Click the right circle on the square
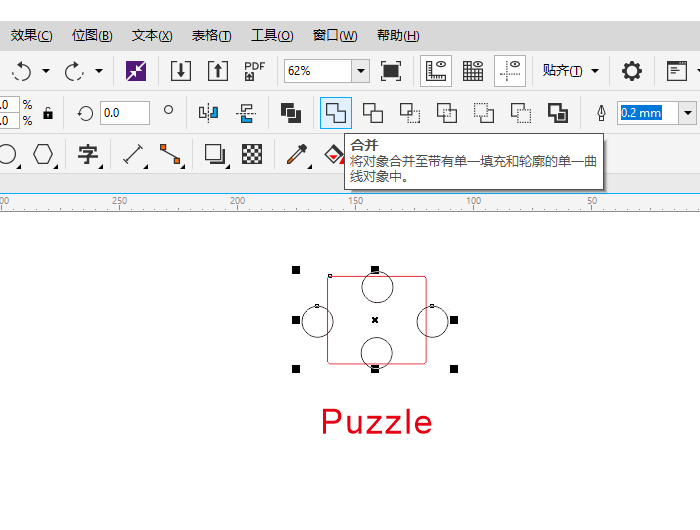This screenshot has height=530, width=700. pyautogui.click(x=432, y=321)
